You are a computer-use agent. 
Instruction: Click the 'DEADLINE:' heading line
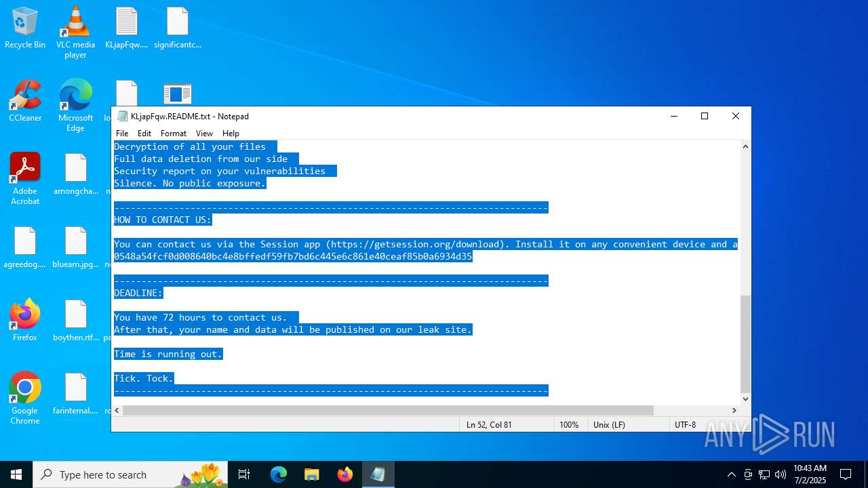[x=138, y=293]
